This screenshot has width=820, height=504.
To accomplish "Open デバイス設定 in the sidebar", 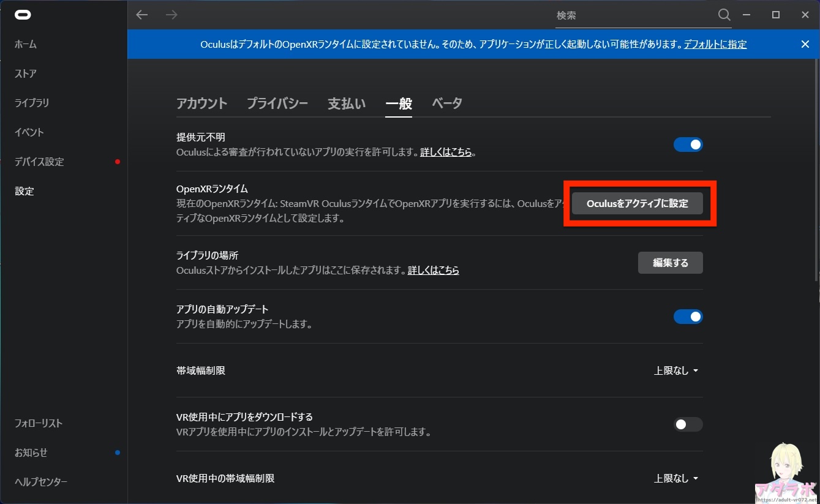I will pos(39,162).
